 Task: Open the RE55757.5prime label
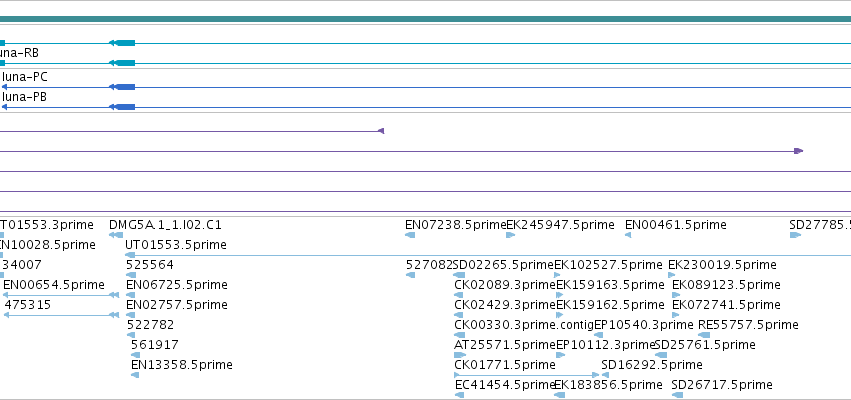tap(748, 325)
